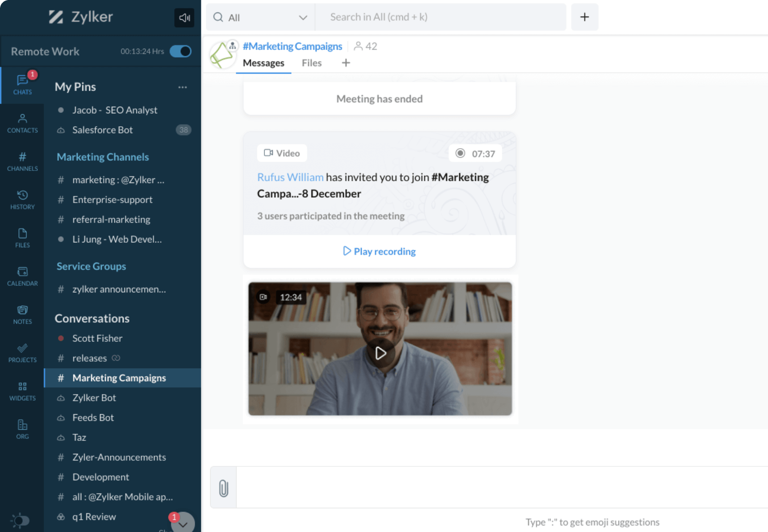Open the Notes panel
Image resolution: width=768 pixels, height=532 pixels.
pyautogui.click(x=22, y=314)
